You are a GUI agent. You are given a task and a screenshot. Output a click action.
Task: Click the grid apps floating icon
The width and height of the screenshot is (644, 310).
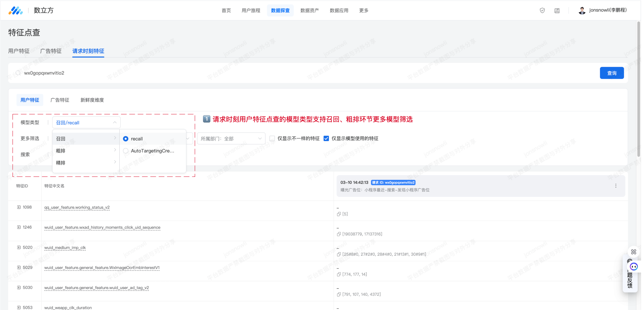point(633,252)
